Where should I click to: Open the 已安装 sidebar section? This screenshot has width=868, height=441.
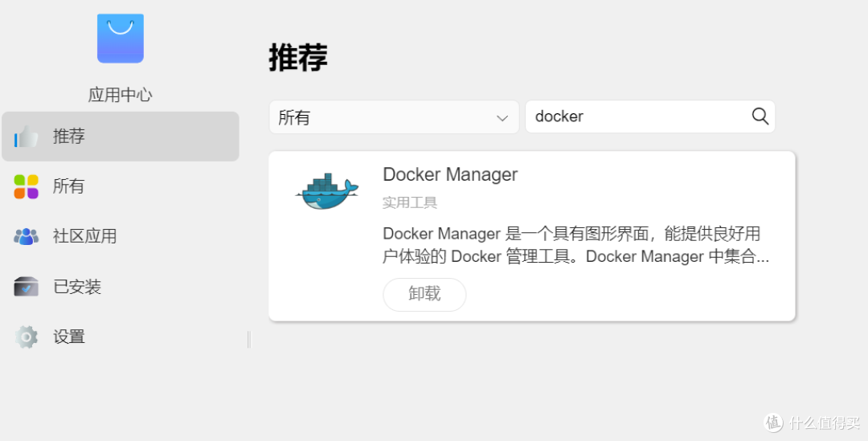tap(120, 287)
